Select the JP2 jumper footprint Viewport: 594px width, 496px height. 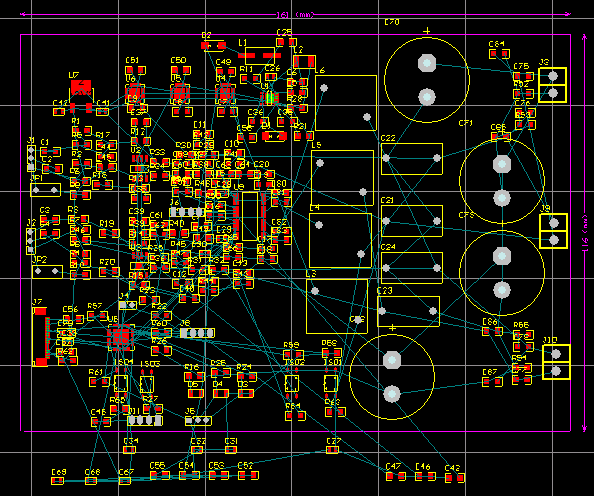tap(47, 271)
